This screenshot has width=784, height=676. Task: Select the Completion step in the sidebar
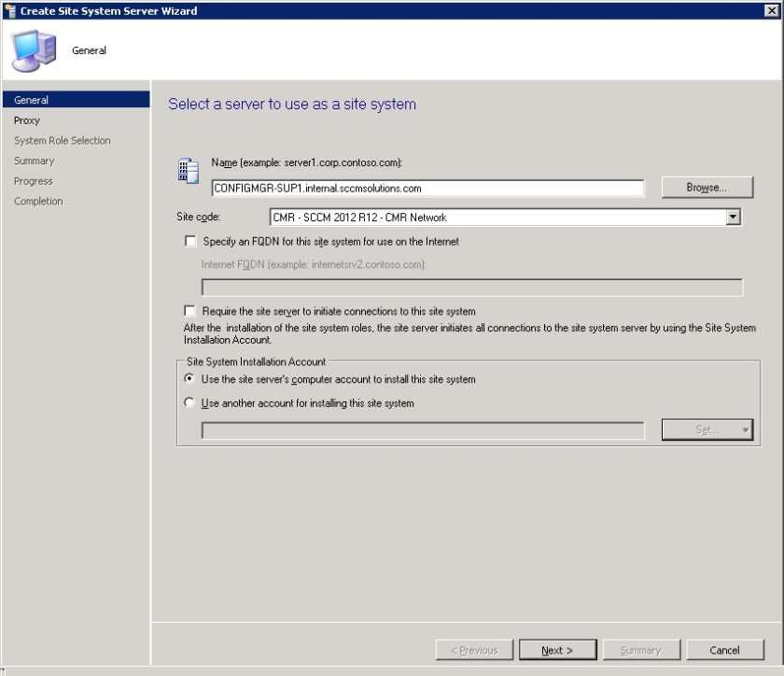coord(38,201)
